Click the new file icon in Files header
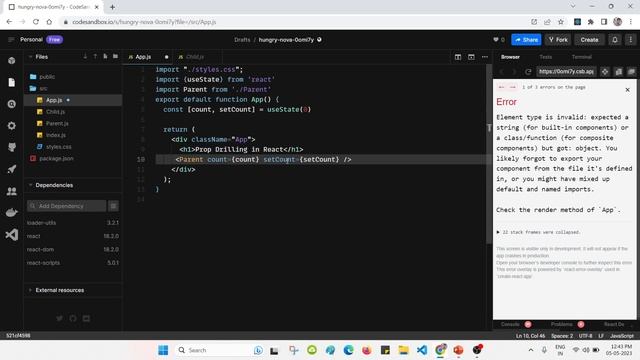The height and width of the screenshot is (360, 640). 105,56
